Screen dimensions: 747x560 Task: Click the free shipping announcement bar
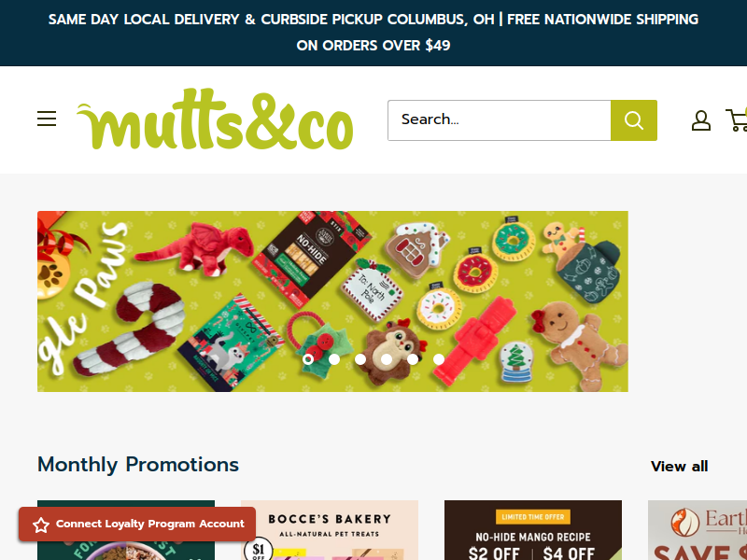[373, 33]
